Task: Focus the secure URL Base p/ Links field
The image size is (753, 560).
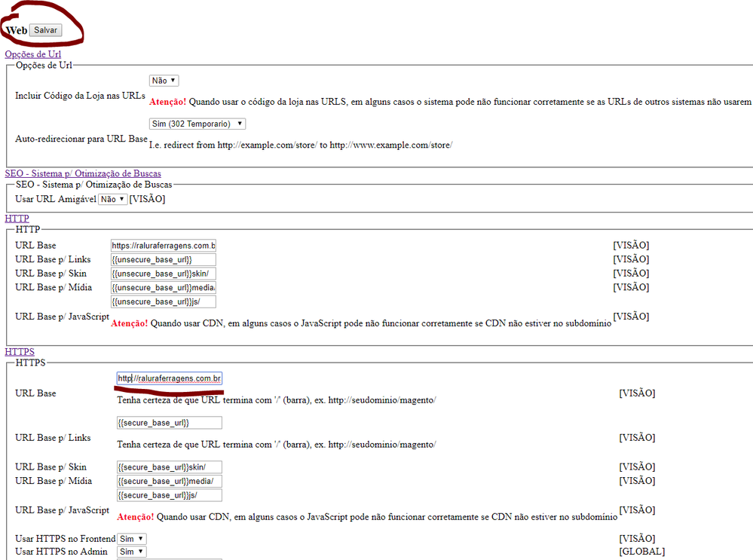Action: point(169,423)
